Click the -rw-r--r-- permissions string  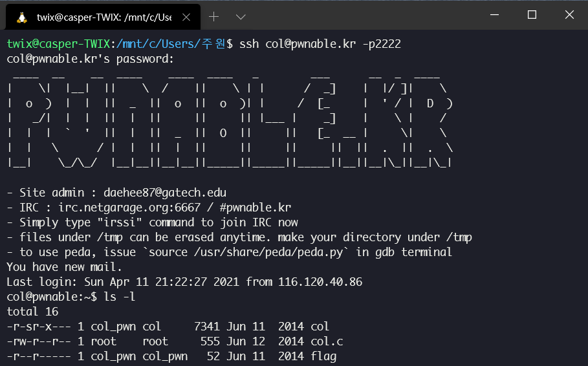39,341
